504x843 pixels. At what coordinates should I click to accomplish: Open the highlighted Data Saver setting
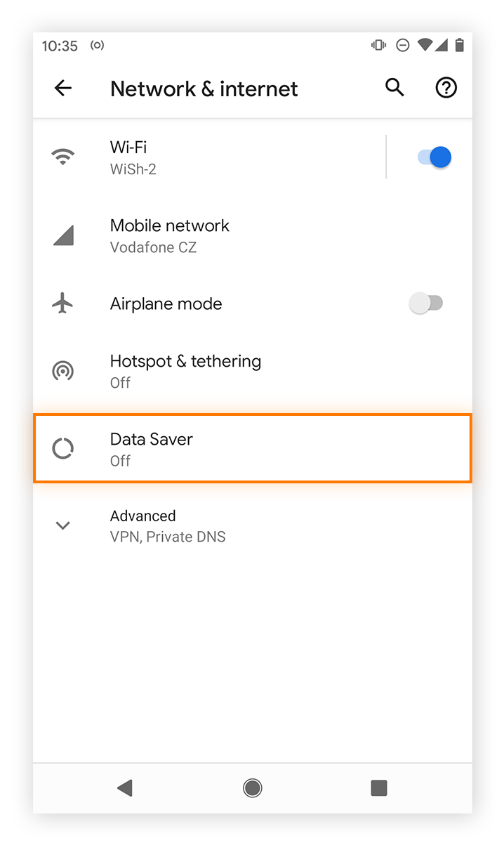[211, 447]
